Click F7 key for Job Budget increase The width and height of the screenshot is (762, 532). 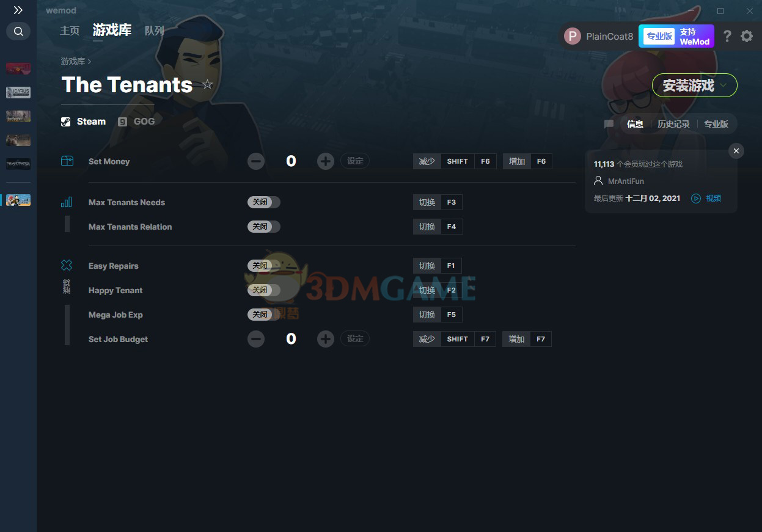tap(541, 339)
